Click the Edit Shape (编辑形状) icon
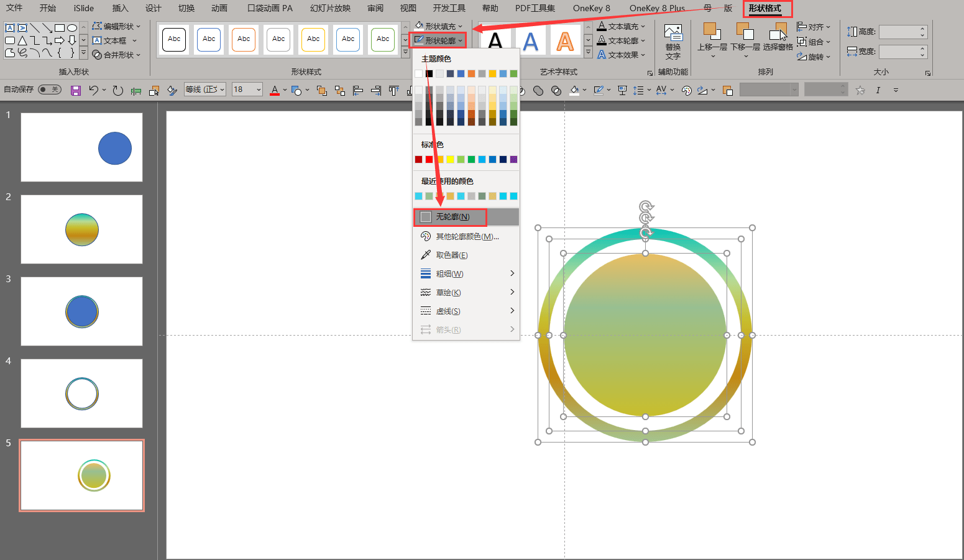Viewport: 964px width, 560px height. (x=97, y=26)
